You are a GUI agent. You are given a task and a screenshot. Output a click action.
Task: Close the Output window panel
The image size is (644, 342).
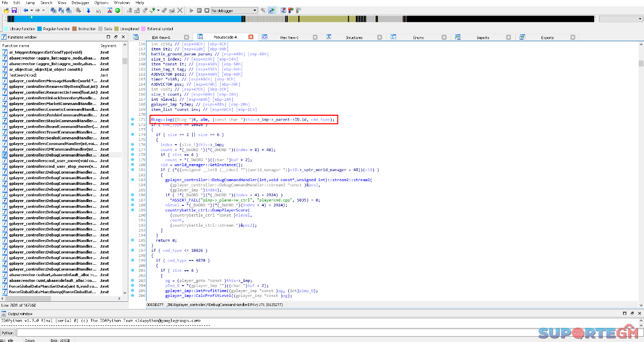tap(639, 313)
